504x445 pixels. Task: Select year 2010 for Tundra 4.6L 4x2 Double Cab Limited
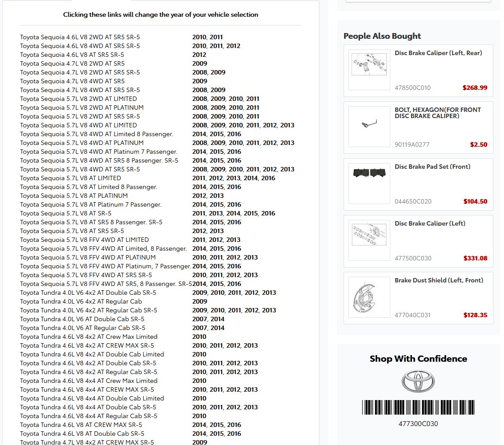tap(199, 354)
